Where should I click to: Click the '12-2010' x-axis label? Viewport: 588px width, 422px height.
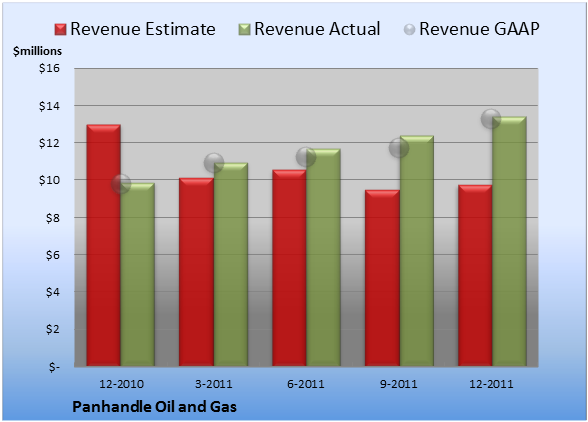(x=121, y=384)
